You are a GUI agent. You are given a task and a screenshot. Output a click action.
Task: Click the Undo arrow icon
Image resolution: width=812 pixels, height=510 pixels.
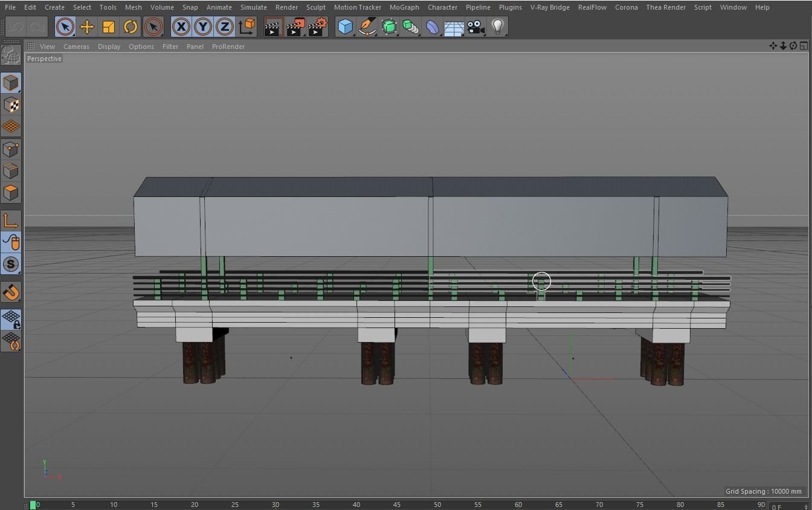[x=16, y=27]
